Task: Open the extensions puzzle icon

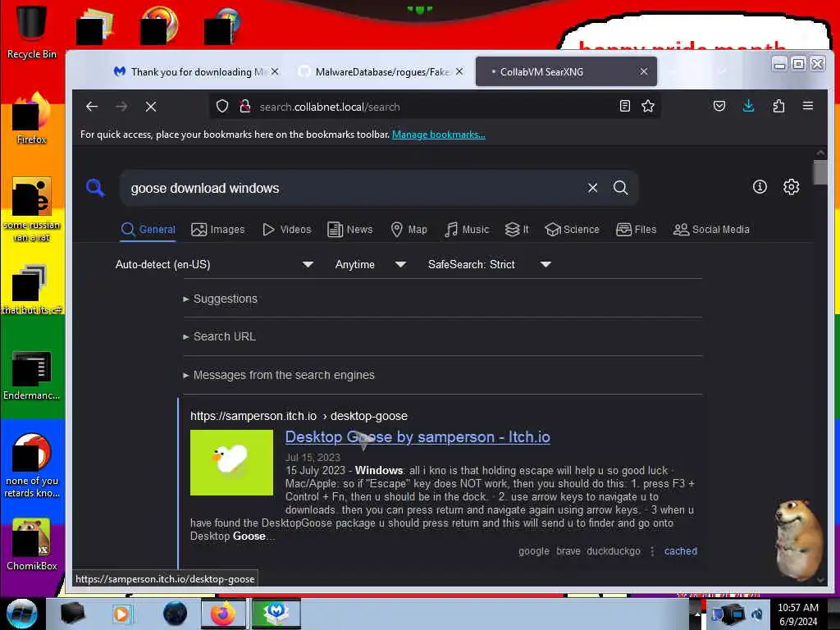Action: [778, 106]
